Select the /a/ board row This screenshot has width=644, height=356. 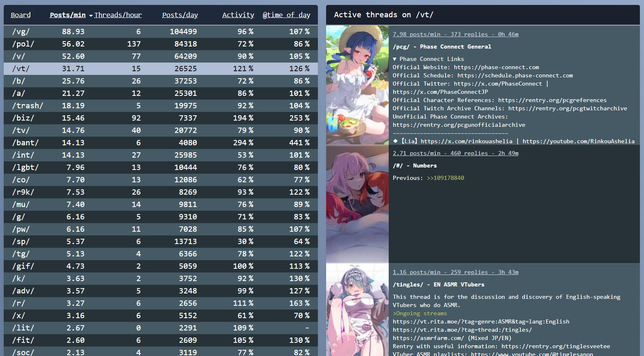pos(161,93)
